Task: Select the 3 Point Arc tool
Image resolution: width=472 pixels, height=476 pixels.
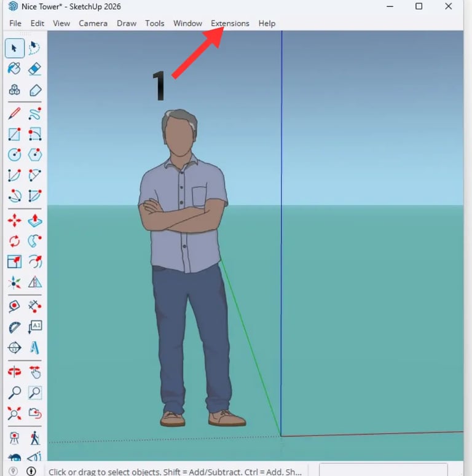Action: point(14,196)
